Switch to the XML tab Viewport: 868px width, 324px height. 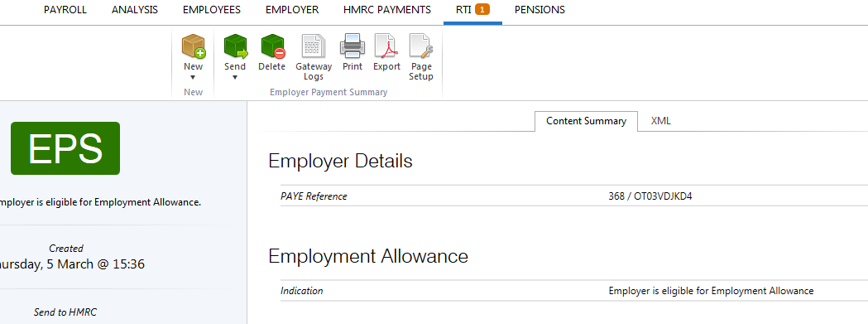point(661,121)
